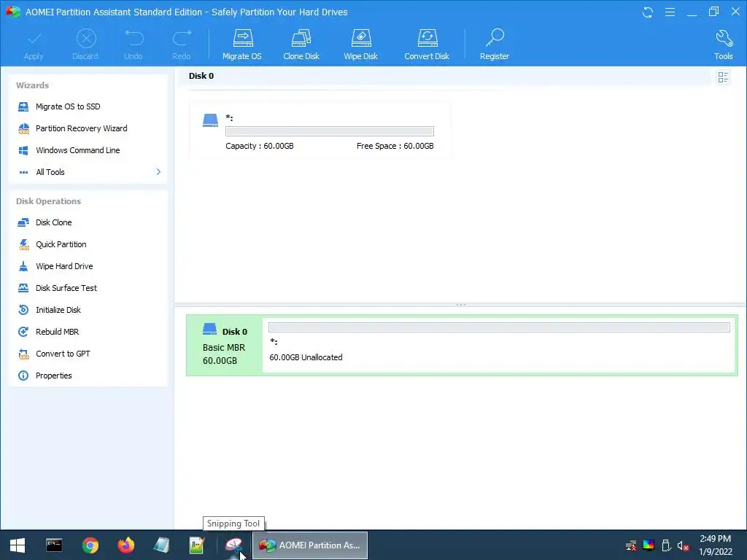Open the Tools wrench menu
747x560 pixels.
[x=723, y=45]
